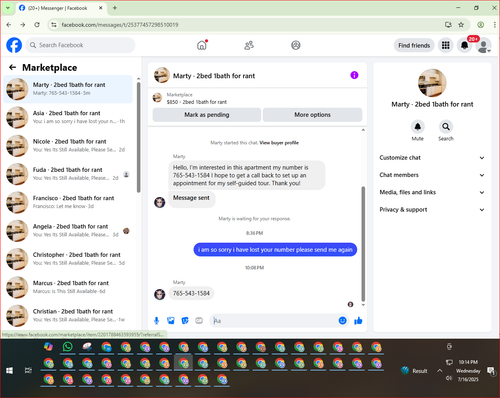
Task: Expand the Customize chat section
Action: click(x=432, y=158)
